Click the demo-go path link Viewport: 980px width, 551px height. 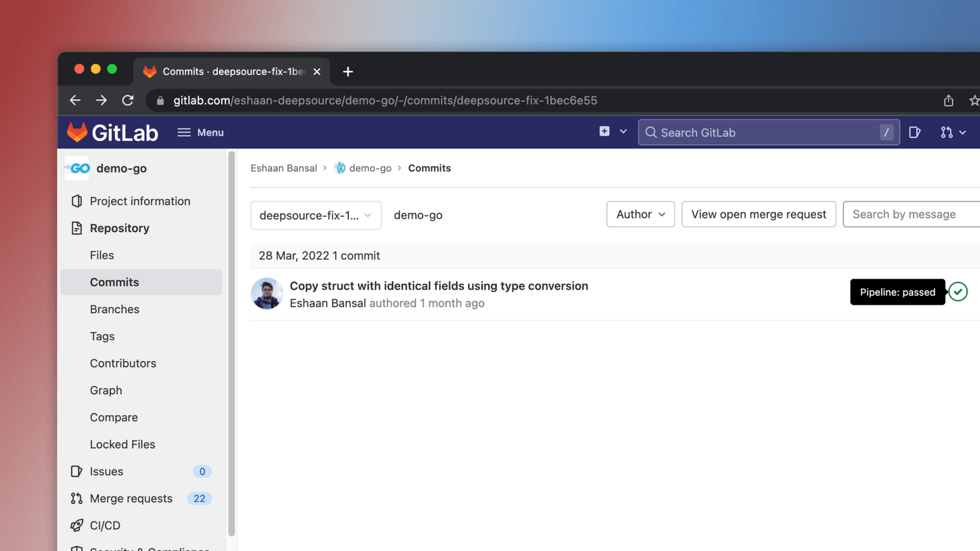tap(419, 216)
